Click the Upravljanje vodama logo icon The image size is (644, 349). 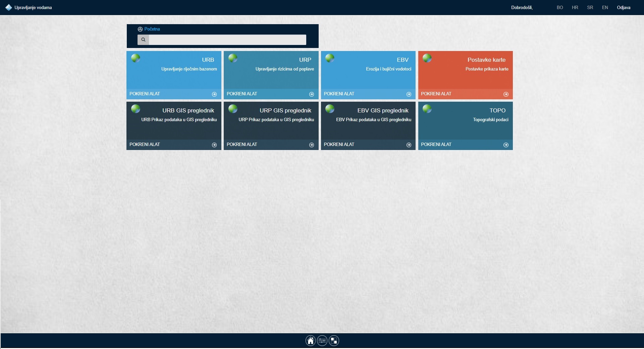point(9,7)
